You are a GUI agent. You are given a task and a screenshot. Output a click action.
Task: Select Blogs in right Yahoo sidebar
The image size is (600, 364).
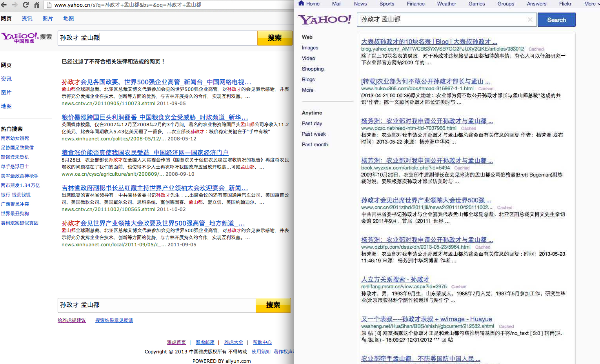pos(308,80)
